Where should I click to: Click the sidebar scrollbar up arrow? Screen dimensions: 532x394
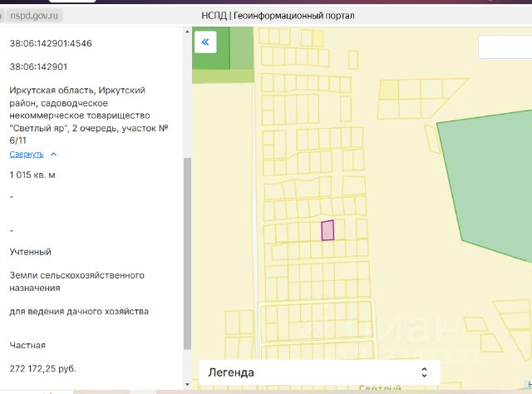(187, 32)
